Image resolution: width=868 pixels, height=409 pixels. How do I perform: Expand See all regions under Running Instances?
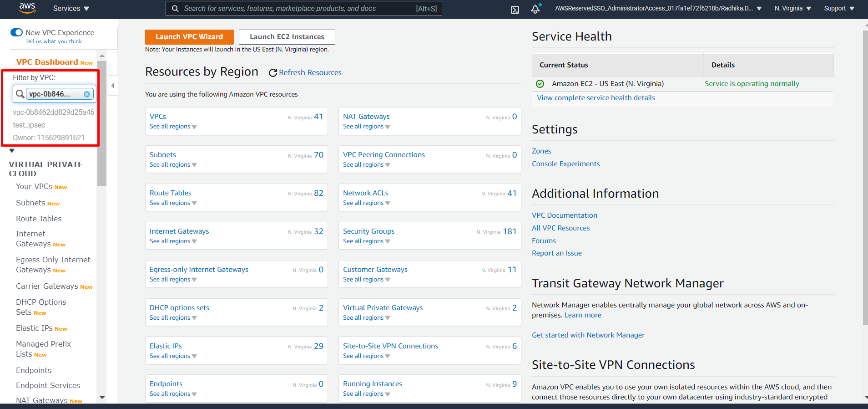[367, 394]
